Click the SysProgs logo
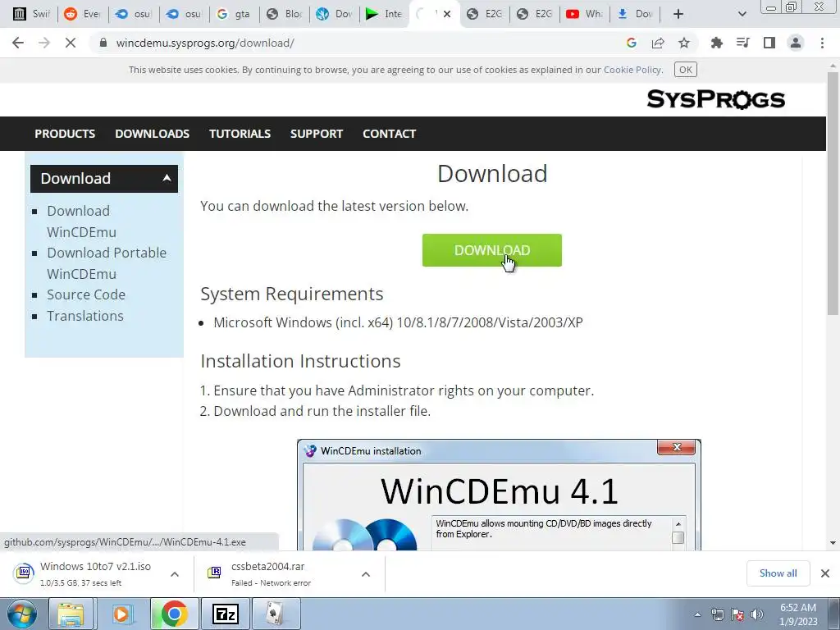840x630 pixels. point(715,99)
